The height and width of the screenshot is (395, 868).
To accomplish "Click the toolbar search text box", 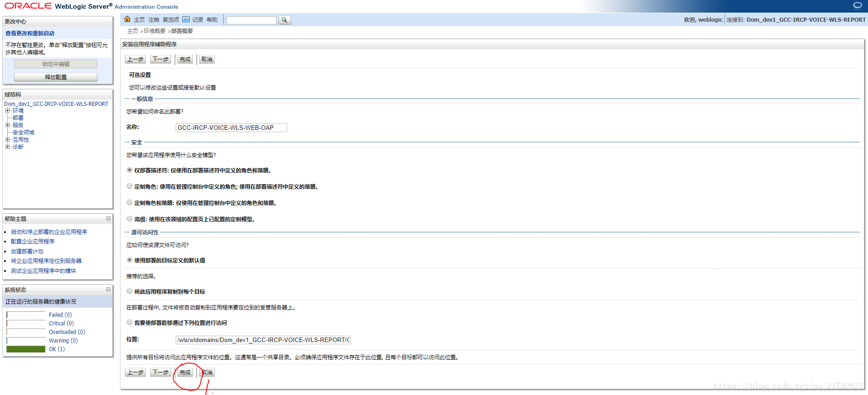I will click(x=251, y=20).
